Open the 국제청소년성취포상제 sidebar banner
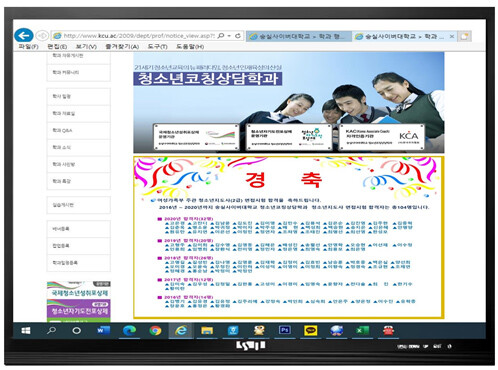 coord(79,289)
